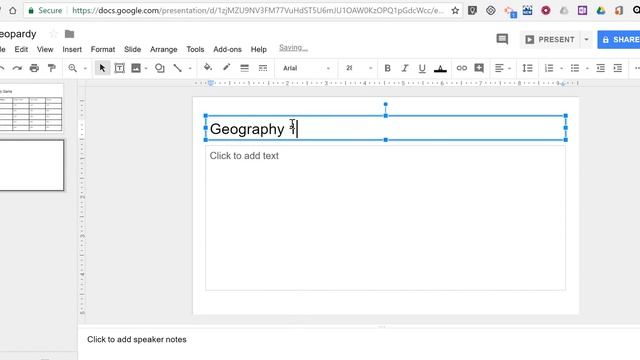Open the comments history icon
640x360 pixels.
click(502, 39)
